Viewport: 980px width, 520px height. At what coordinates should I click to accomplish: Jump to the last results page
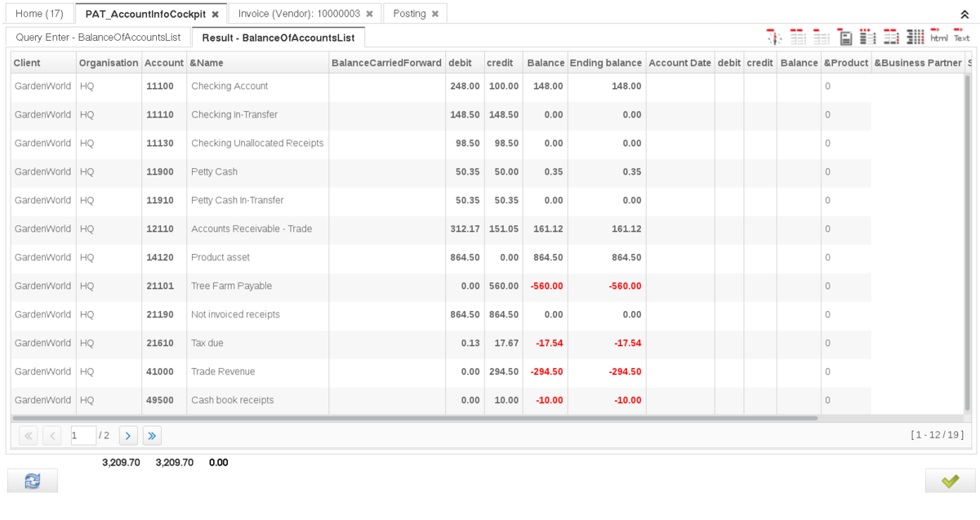152,435
